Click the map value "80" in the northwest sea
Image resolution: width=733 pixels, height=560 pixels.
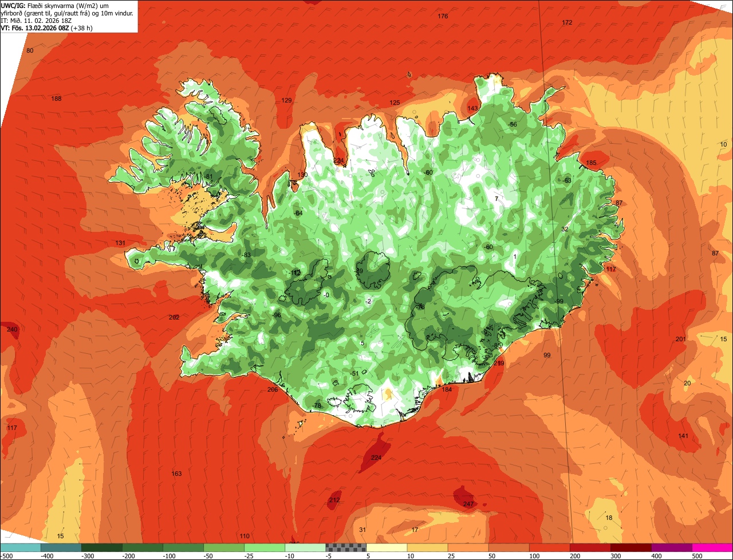pos(30,51)
